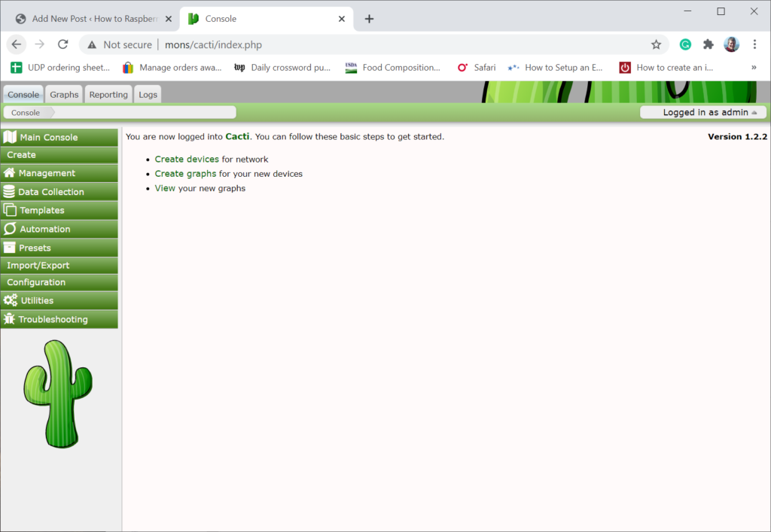Switch to the Add New Post browser tab

[93, 19]
